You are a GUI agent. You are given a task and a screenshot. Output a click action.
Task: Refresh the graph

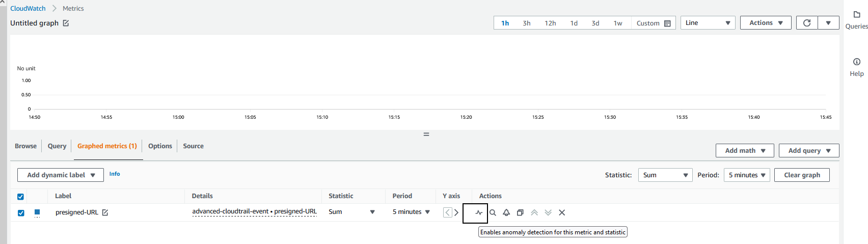point(807,23)
